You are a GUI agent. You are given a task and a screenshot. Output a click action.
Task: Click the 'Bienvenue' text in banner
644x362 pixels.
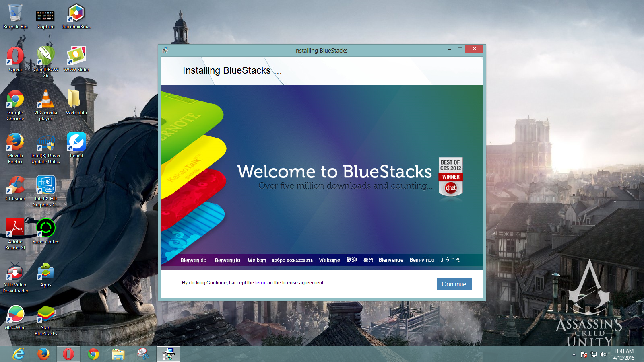point(391,260)
